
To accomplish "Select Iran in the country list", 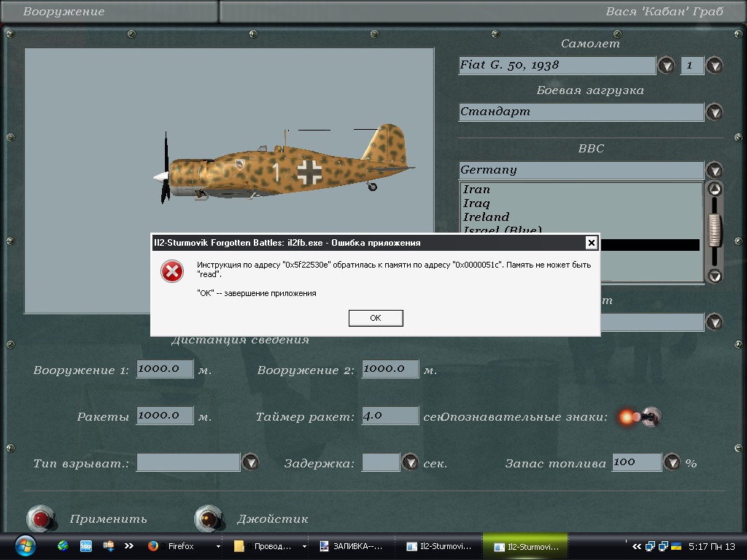I will (476, 190).
